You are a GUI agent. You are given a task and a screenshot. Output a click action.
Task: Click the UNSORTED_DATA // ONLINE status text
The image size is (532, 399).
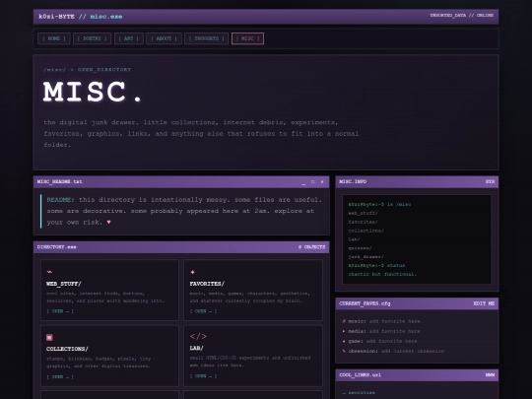[x=462, y=15]
